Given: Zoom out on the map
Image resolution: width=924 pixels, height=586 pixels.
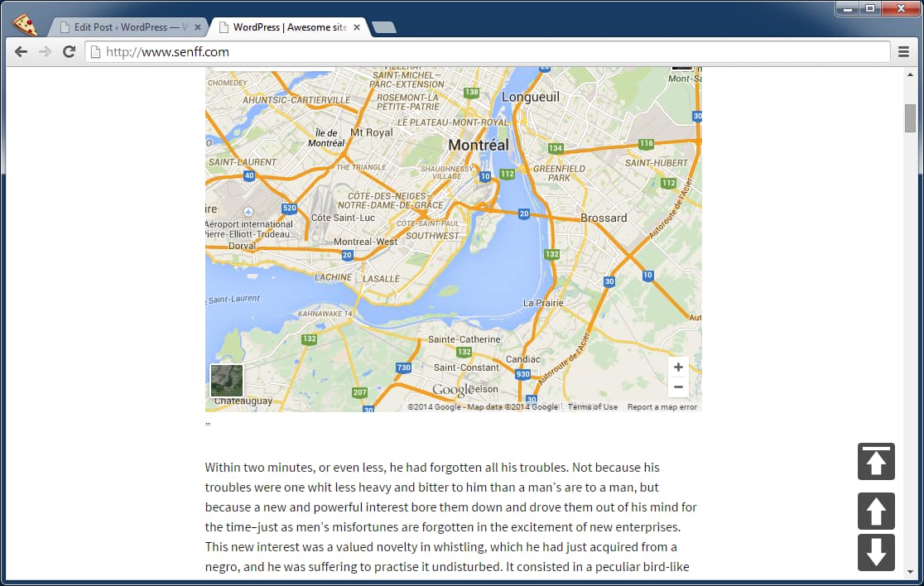Looking at the screenshot, I should pyautogui.click(x=678, y=387).
